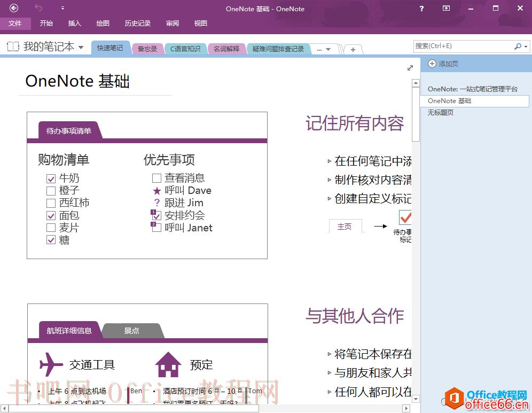Image resolution: width=532 pixels, height=413 pixels.
Task: Click the horizontal scrollbar thumb
Action: pyautogui.click(x=134, y=408)
